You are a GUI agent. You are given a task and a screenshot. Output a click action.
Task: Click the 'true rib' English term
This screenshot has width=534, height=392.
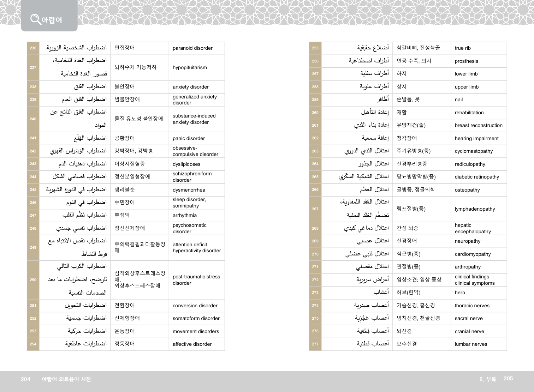463,48
